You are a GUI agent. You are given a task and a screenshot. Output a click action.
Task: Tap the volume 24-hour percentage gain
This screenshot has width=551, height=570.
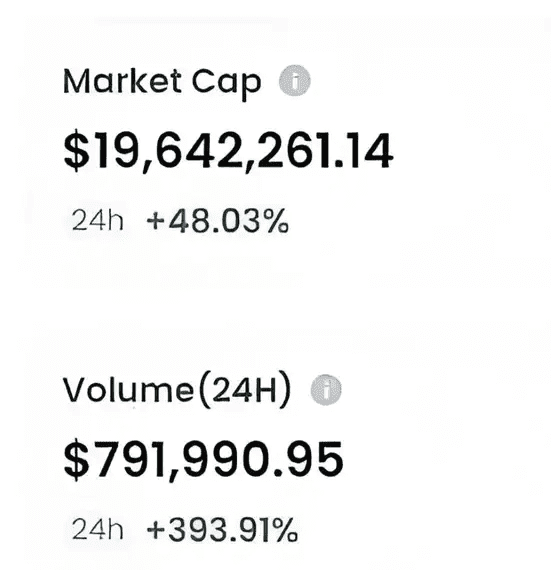[222, 529]
